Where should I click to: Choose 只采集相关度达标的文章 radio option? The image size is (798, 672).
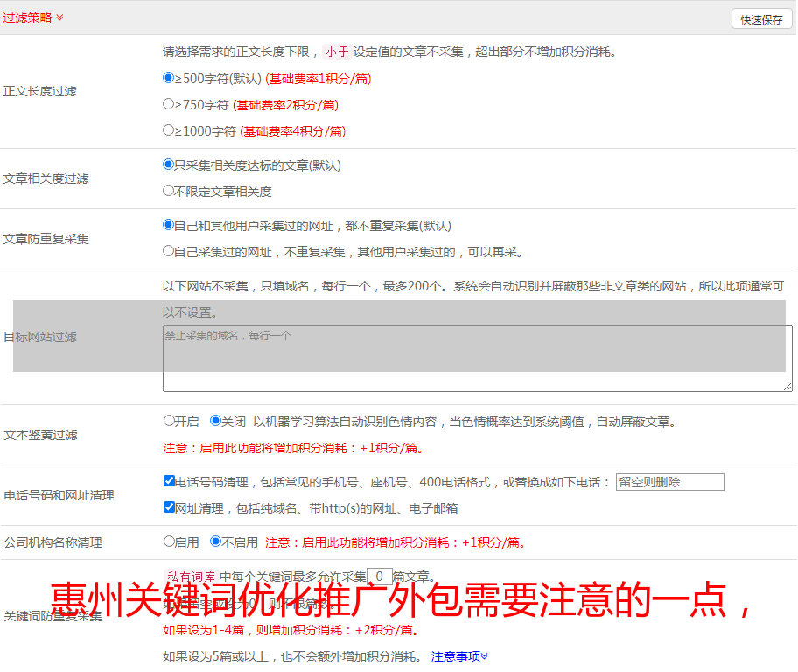(169, 164)
